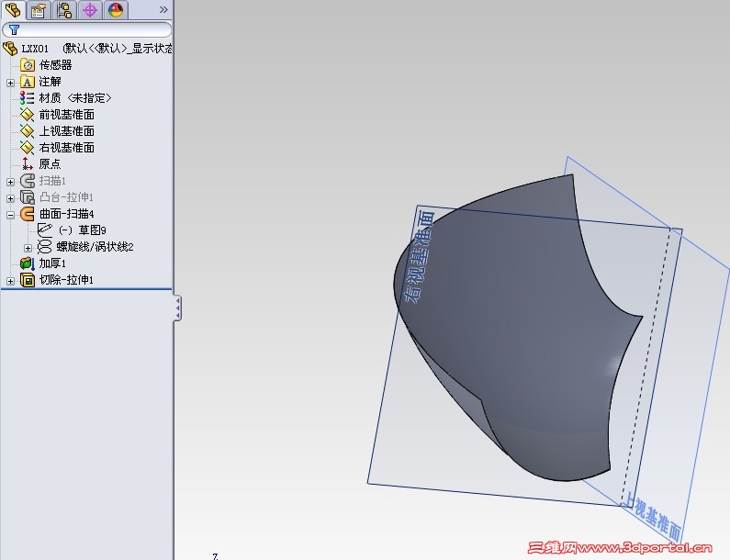Select the 螺旋线/涡状线2 helix icon

45,247
